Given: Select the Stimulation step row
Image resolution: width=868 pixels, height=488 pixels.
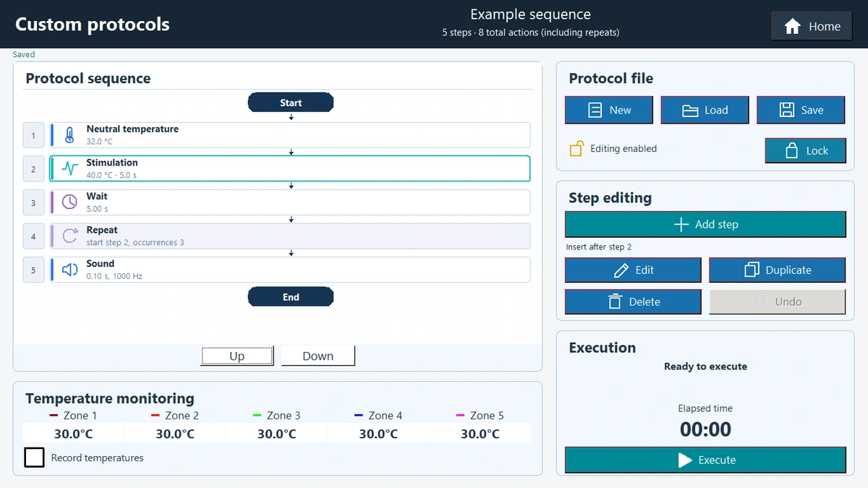Looking at the screenshot, I should 290,168.
